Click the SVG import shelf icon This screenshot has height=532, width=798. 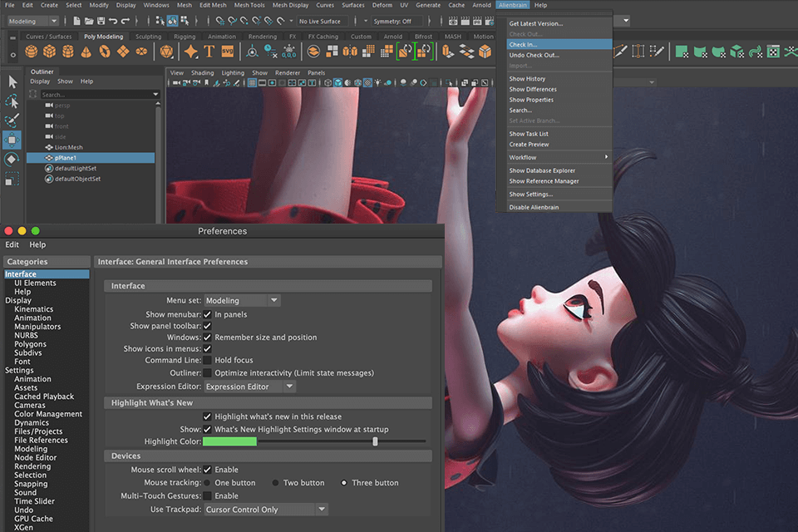tap(227, 52)
